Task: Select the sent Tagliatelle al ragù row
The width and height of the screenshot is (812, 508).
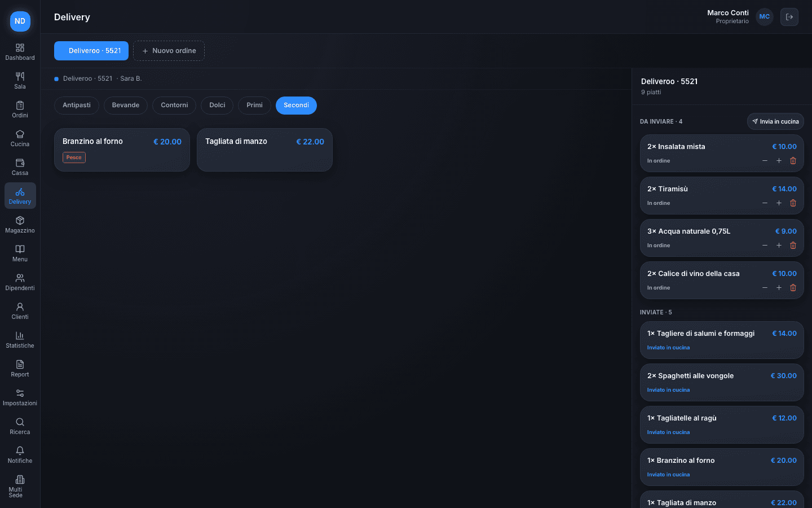Action: coord(722,424)
